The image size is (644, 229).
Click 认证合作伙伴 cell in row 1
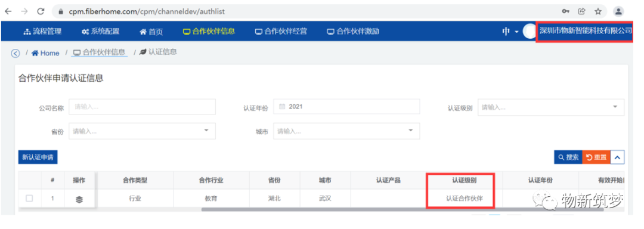tap(464, 199)
